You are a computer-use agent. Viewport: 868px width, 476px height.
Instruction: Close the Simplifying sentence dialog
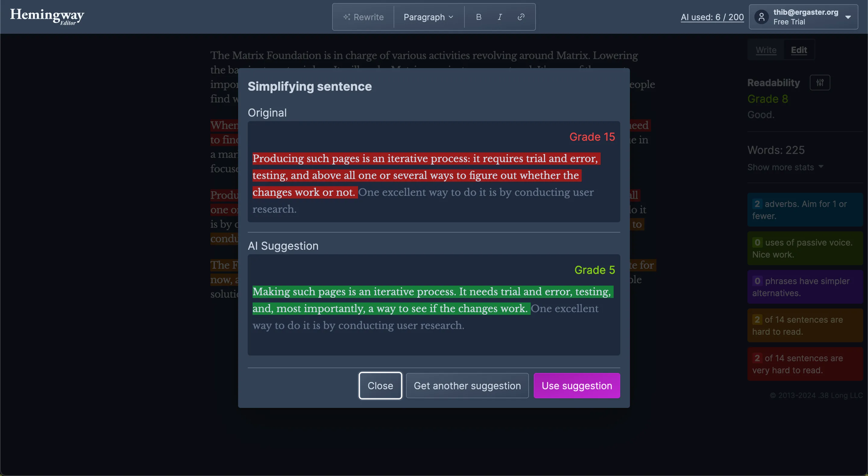click(x=380, y=385)
